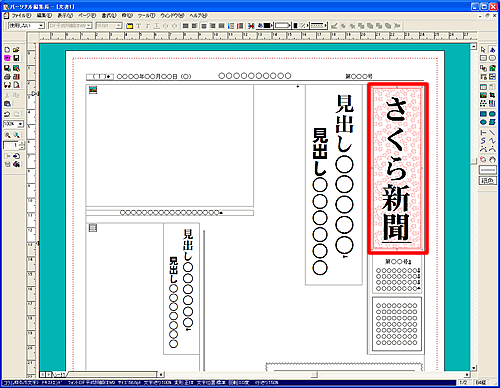500x388 pixels.
Task: Click the open folder icon in left toolbar
Action: [16, 49]
